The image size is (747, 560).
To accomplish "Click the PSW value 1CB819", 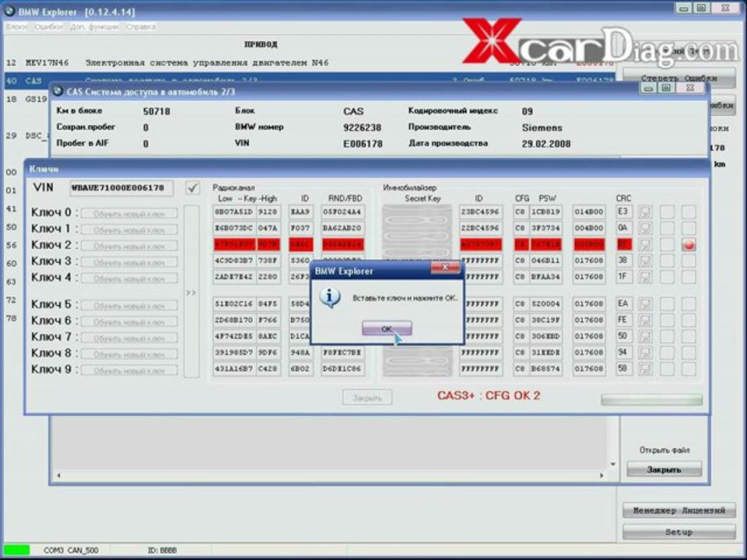I will 545,212.
